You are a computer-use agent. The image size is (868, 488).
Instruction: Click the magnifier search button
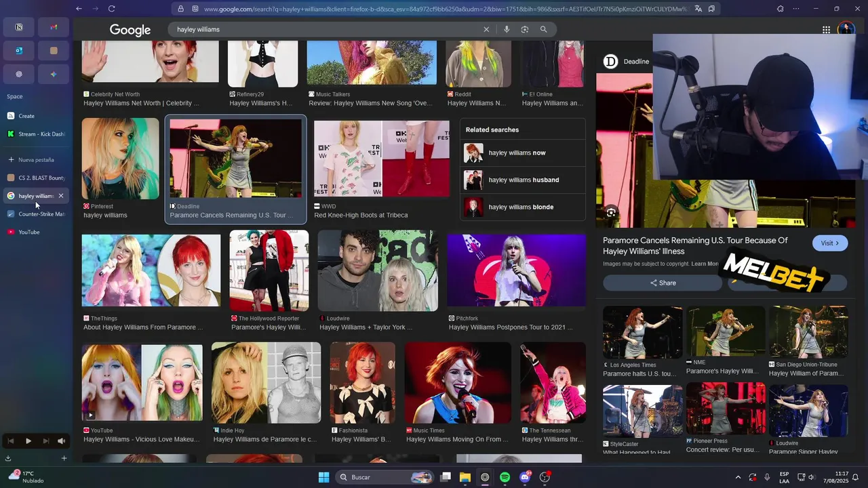tap(544, 30)
